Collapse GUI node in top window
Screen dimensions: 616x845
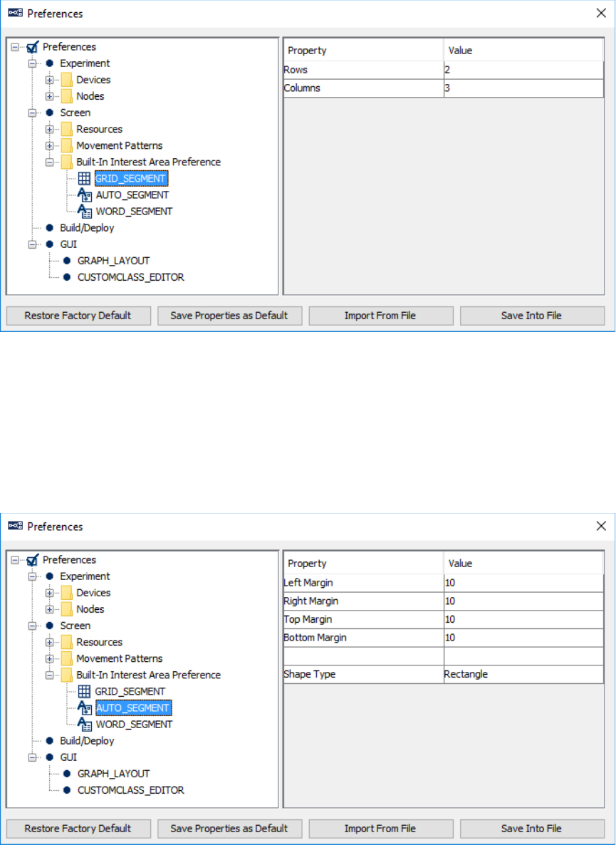click(x=32, y=244)
